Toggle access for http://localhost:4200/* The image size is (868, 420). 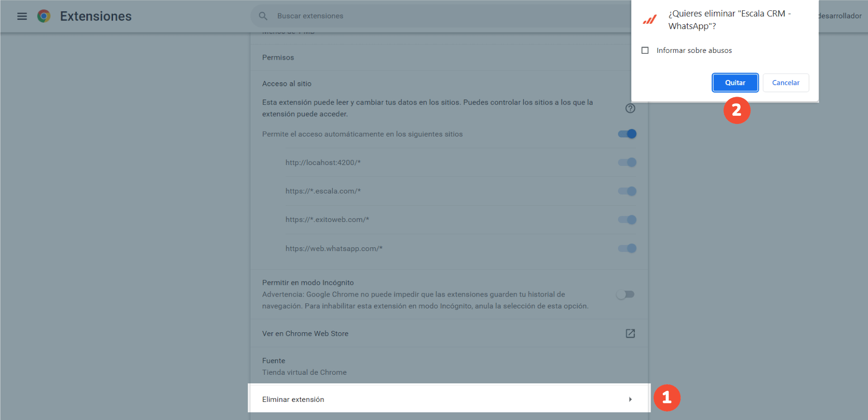(x=627, y=162)
